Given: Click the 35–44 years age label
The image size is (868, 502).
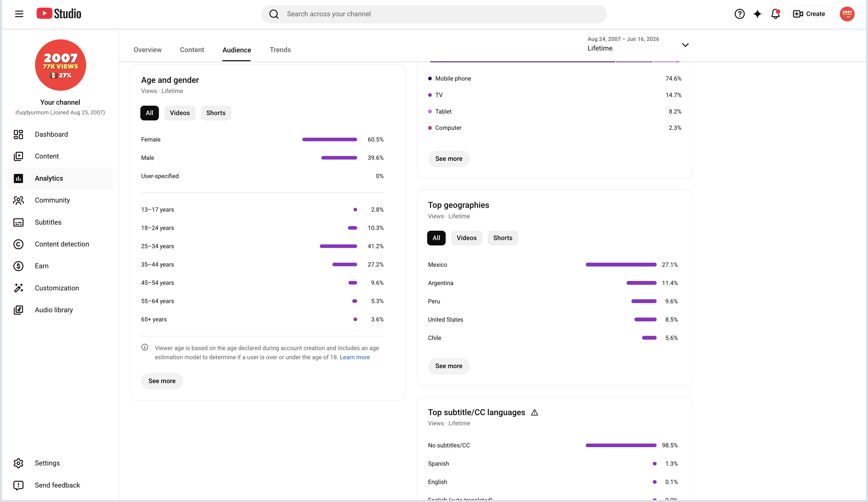Looking at the screenshot, I should [x=157, y=264].
